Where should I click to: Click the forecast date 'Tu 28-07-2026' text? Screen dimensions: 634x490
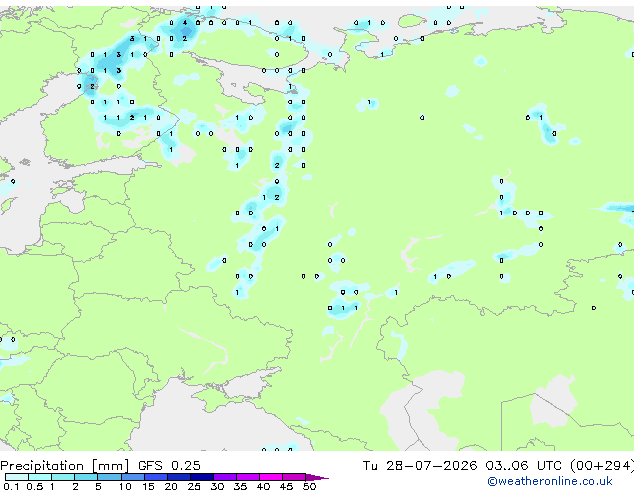pos(420,466)
